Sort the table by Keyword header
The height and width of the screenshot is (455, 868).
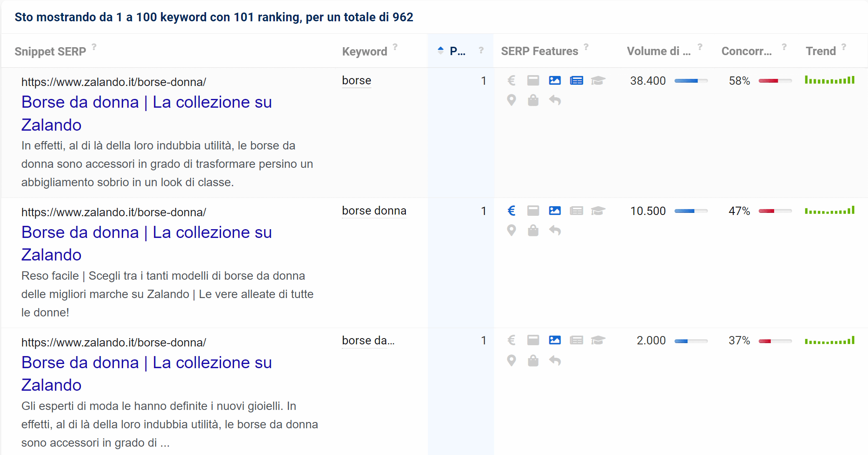365,51
